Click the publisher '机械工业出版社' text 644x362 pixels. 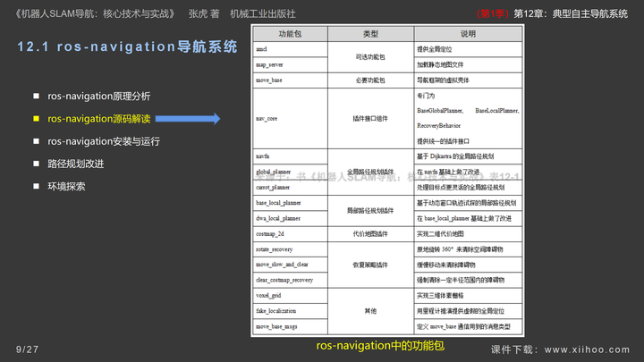point(263,14)
